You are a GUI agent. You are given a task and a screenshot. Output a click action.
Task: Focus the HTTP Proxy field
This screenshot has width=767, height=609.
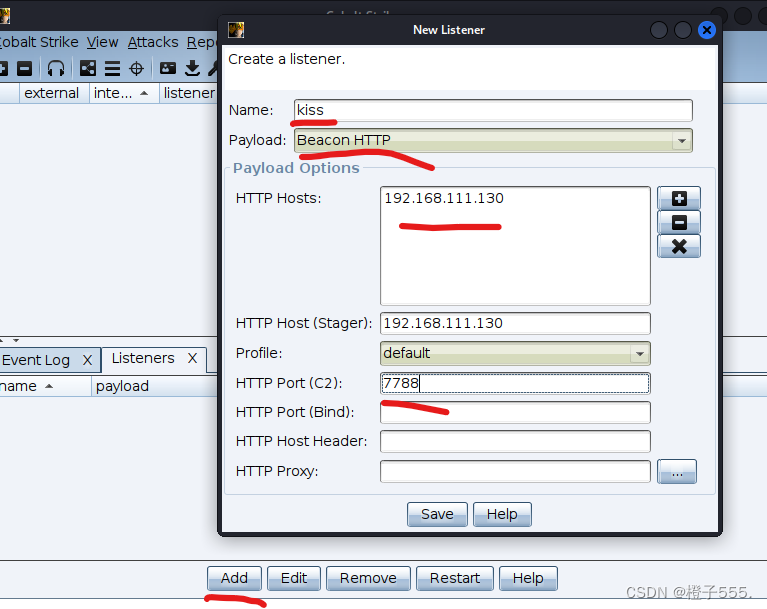[515, 472]
